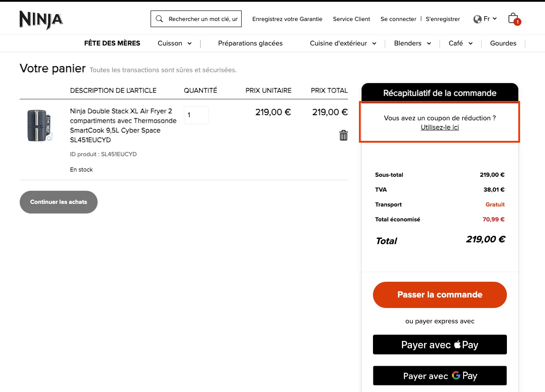Expand the Cuisine d'extérieur menu
The height and width of the screenshot is (392, 545).
(343, 43)
